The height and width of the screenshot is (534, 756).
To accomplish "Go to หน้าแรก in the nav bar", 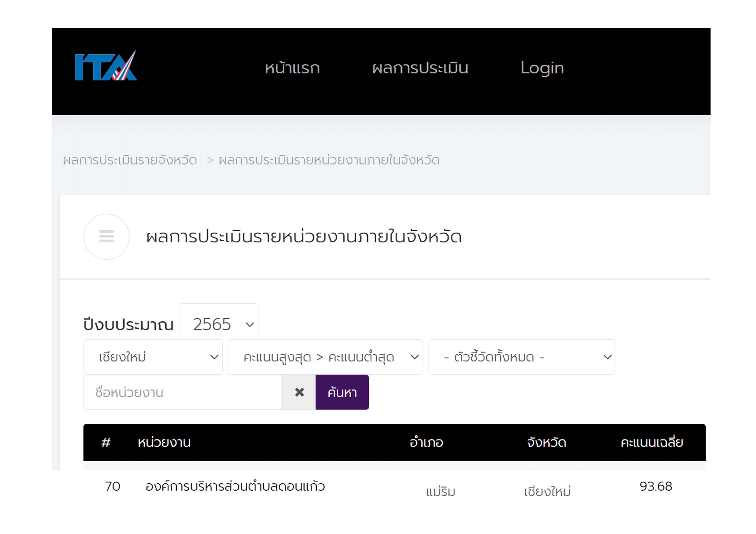I will (x=292, y=68).
